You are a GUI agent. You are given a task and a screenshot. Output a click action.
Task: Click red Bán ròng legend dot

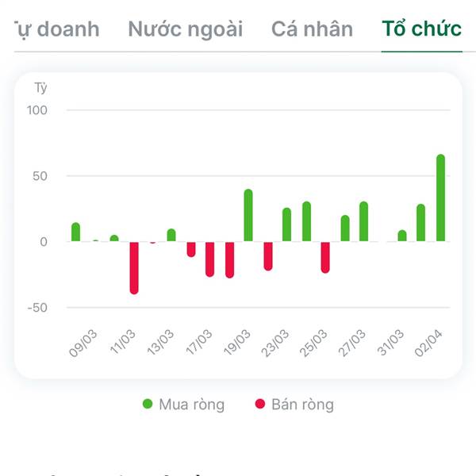tap(259, 405)
